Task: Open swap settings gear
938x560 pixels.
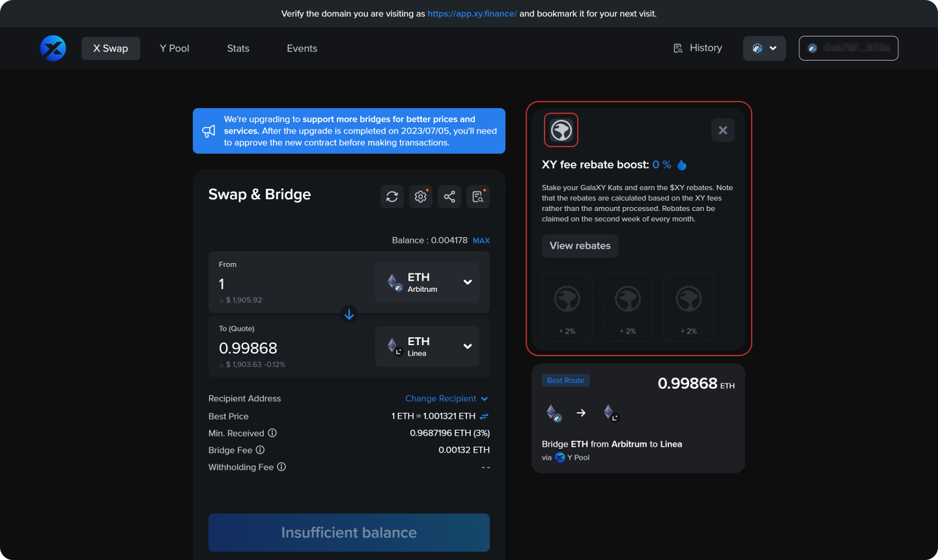Action: click(x=420, y=196)
